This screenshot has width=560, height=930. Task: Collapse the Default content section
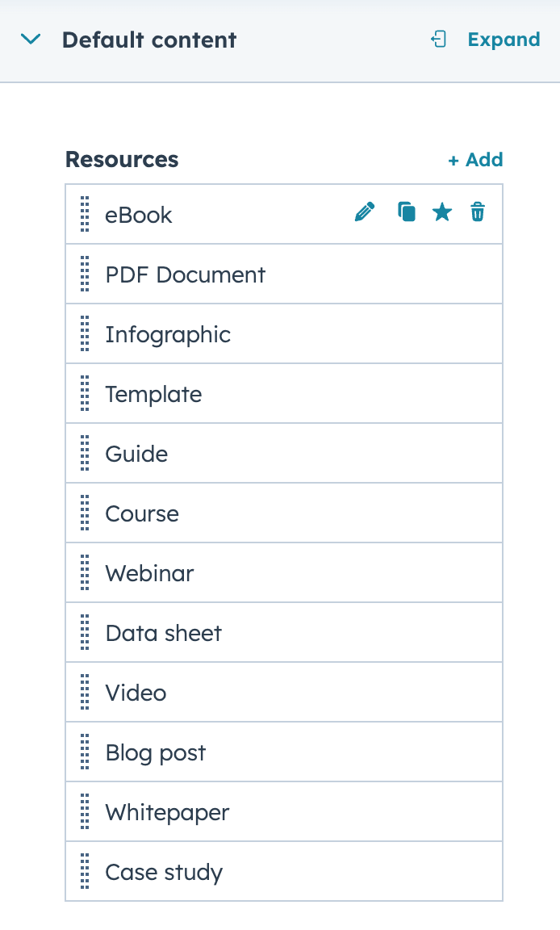pyautogui.click(x=31, y=39)
